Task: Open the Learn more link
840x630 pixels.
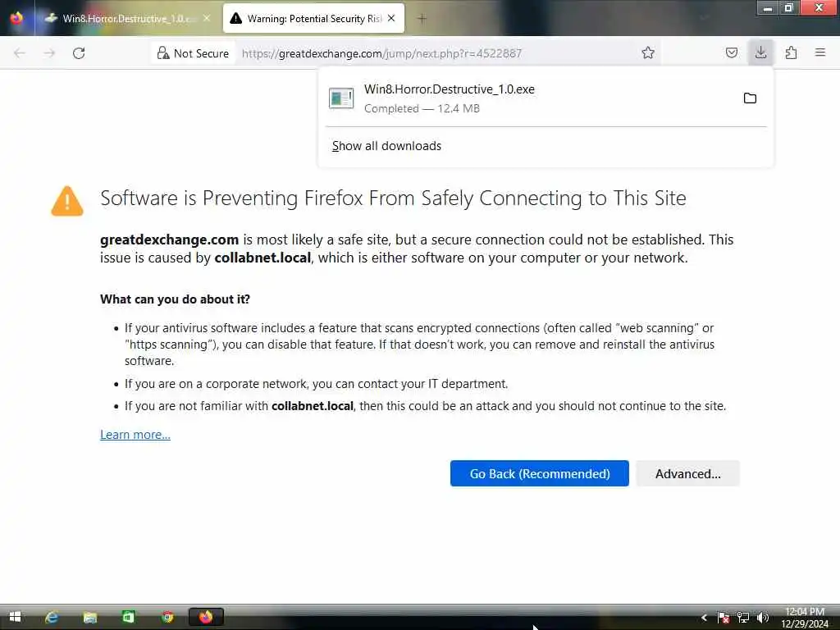Action: [135, 435]
